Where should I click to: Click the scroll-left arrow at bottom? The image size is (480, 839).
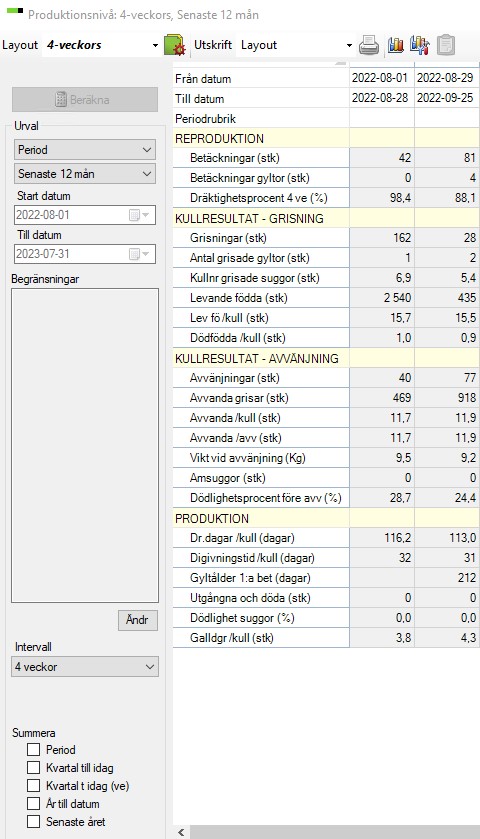(x=181, y=832)
